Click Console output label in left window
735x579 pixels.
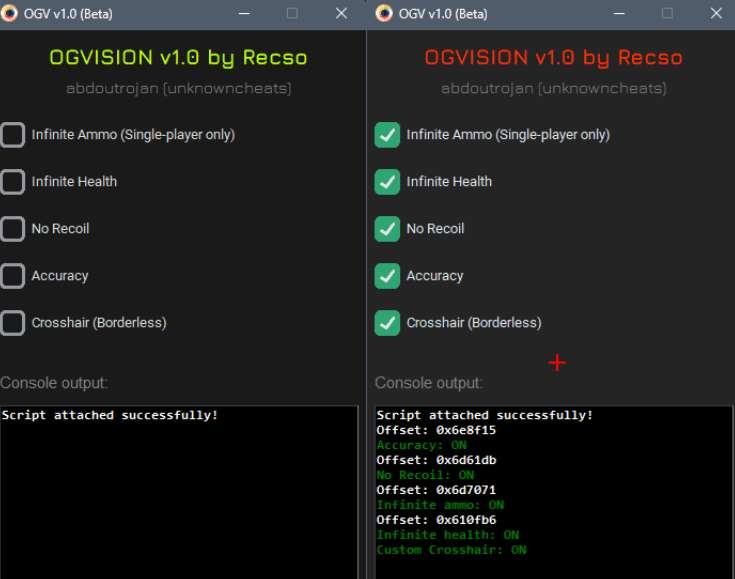click(54, 383)
